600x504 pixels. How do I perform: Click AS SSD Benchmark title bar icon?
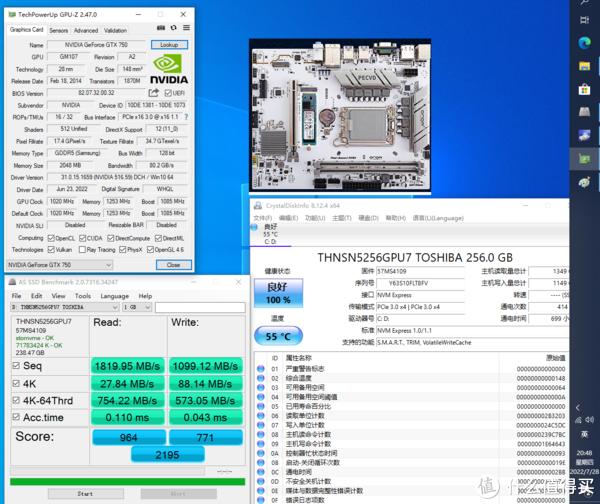point(12,282)
